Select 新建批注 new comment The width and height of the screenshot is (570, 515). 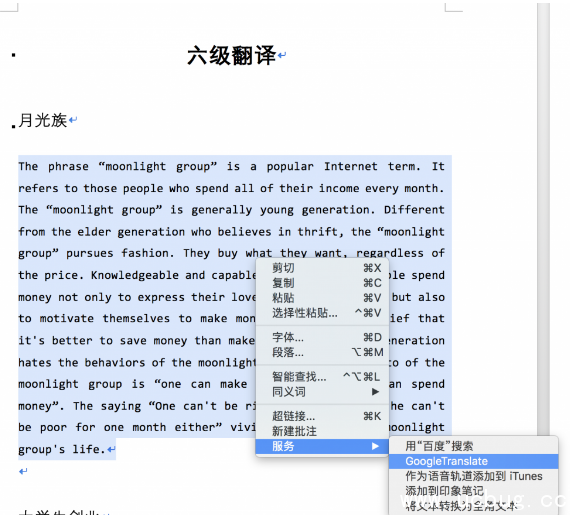pyautogui.click(x=322, y=431)
